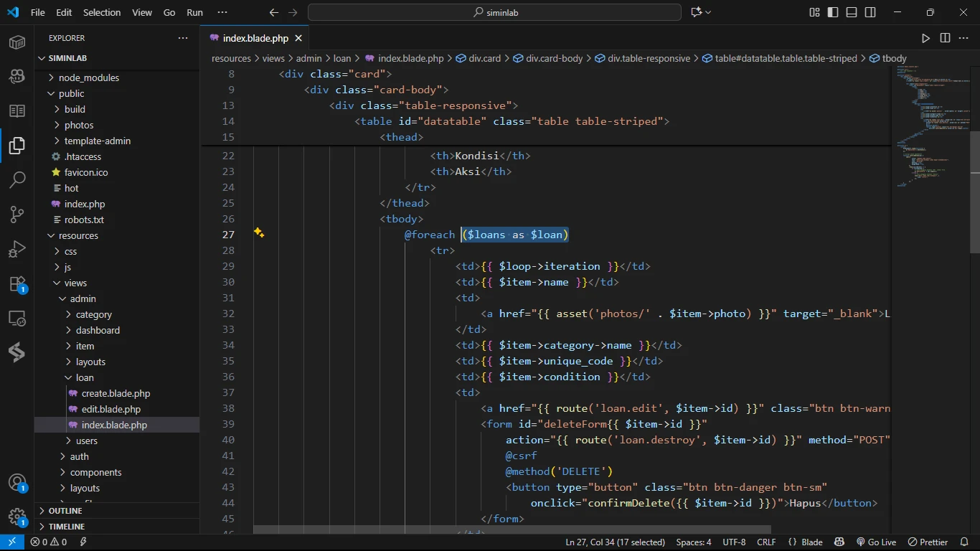Expand the OUTLINE section
The height and width of the screenshot is (551, 980).
pyautogui.click(x=65, y=511)
